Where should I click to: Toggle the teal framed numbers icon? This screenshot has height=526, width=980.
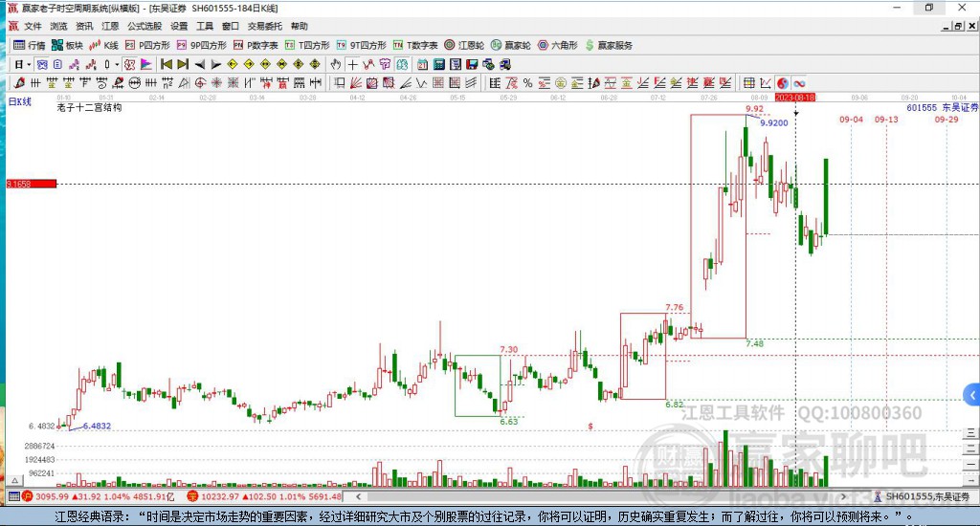coord(402,64)
